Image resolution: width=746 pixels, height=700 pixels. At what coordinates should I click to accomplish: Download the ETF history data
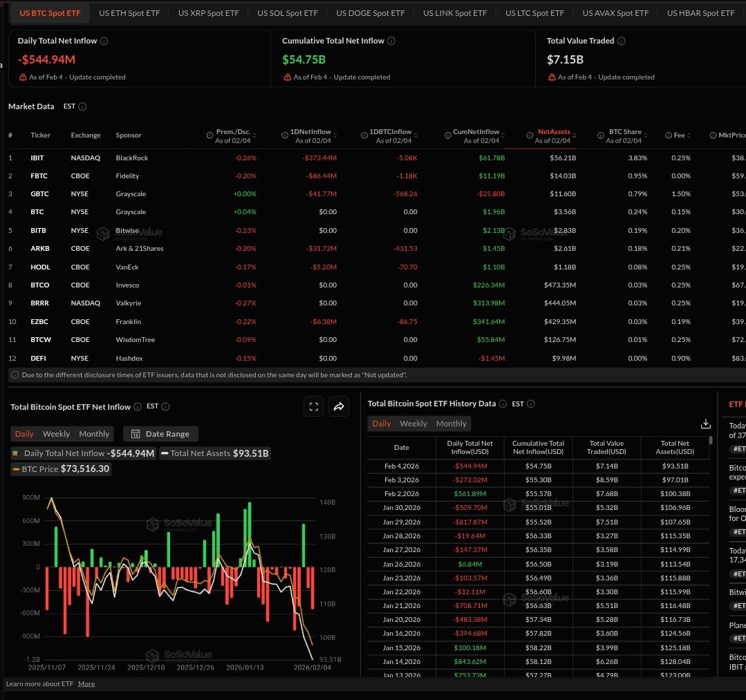click(x=705, y=424)
